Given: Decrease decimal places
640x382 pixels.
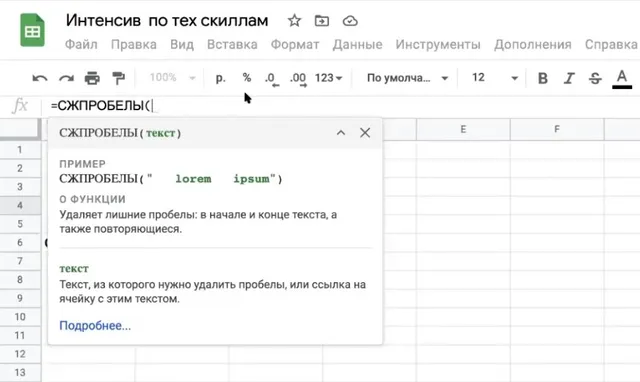Looking at the screenshot, I should tap(272, 79).
